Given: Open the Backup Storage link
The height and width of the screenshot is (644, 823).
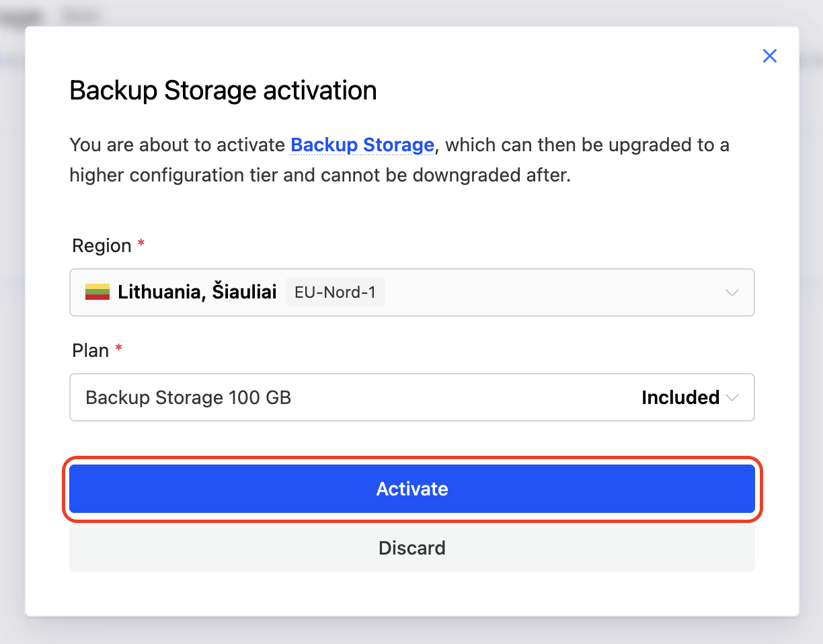Looking at the screenshot, I should pos(362,145).
